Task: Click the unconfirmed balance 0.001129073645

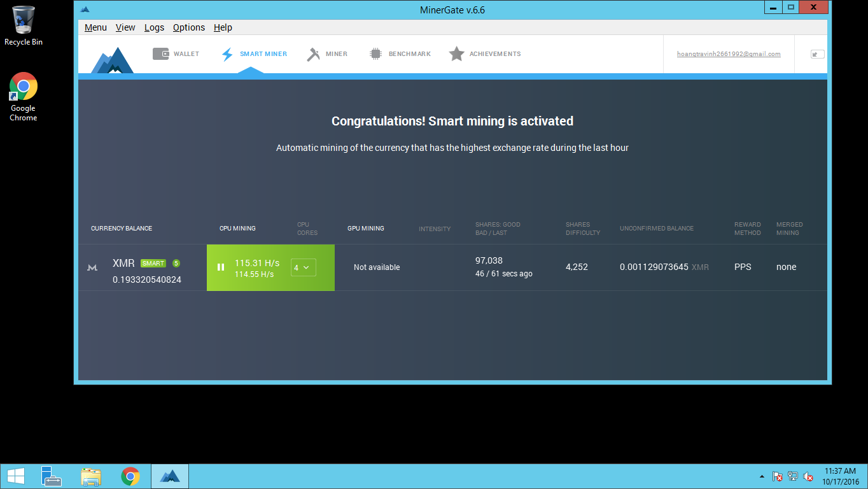Action: click(654, 267)
